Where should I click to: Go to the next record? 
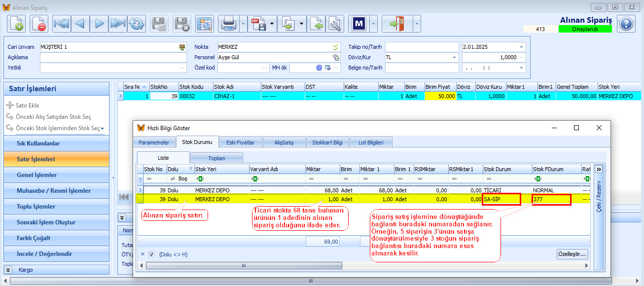tap(99, 24)
